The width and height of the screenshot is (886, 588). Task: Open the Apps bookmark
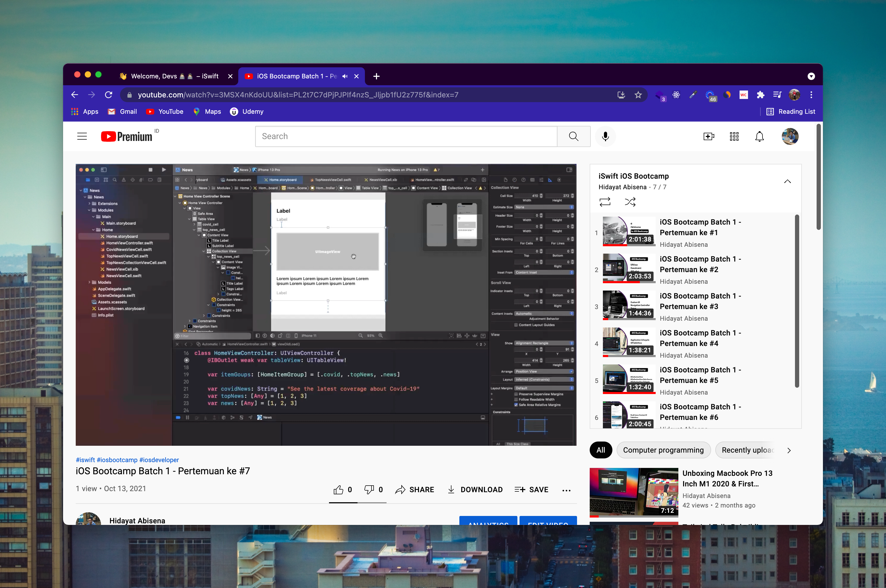[x=85, y=111]
